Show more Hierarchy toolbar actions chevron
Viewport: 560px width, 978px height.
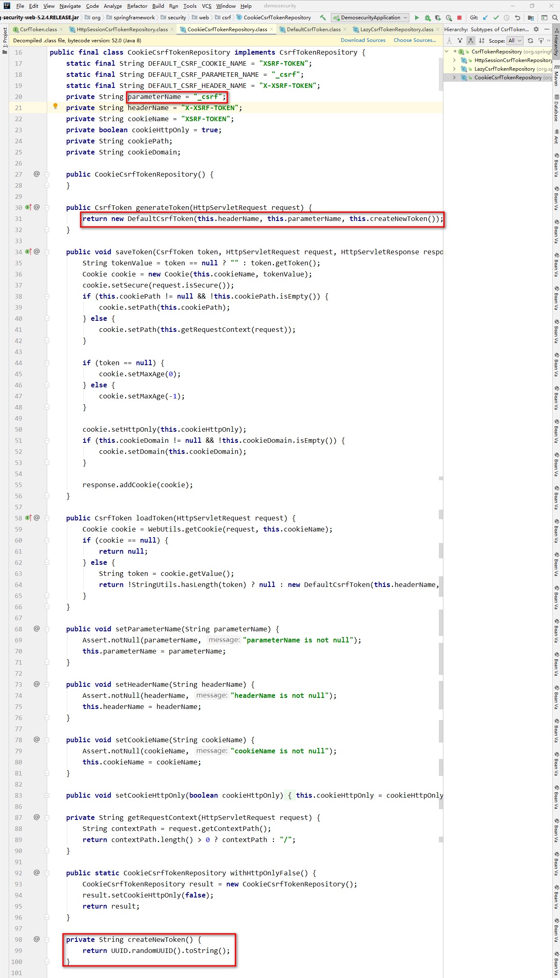pos(549,41)
